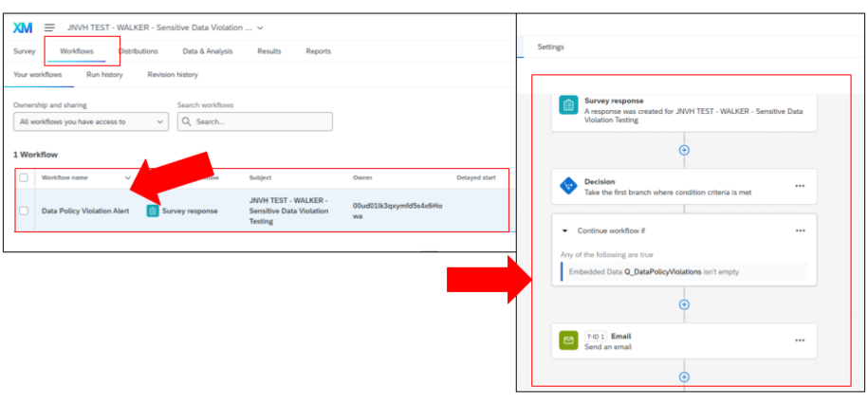
Task: Tick the Data Policy Violation Alert checkbox
Action: coord(24,211)
